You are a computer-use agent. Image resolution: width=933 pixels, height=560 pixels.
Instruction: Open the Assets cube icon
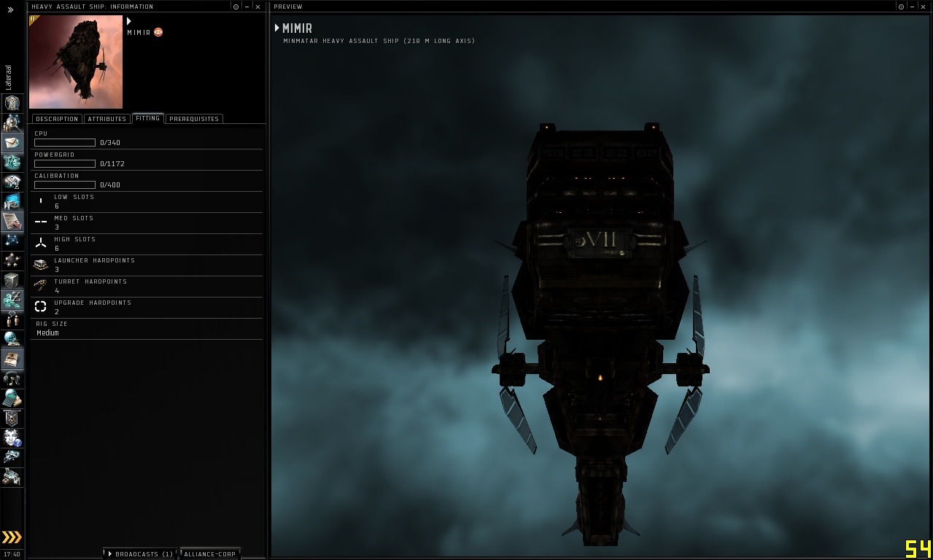click(12, 280)
